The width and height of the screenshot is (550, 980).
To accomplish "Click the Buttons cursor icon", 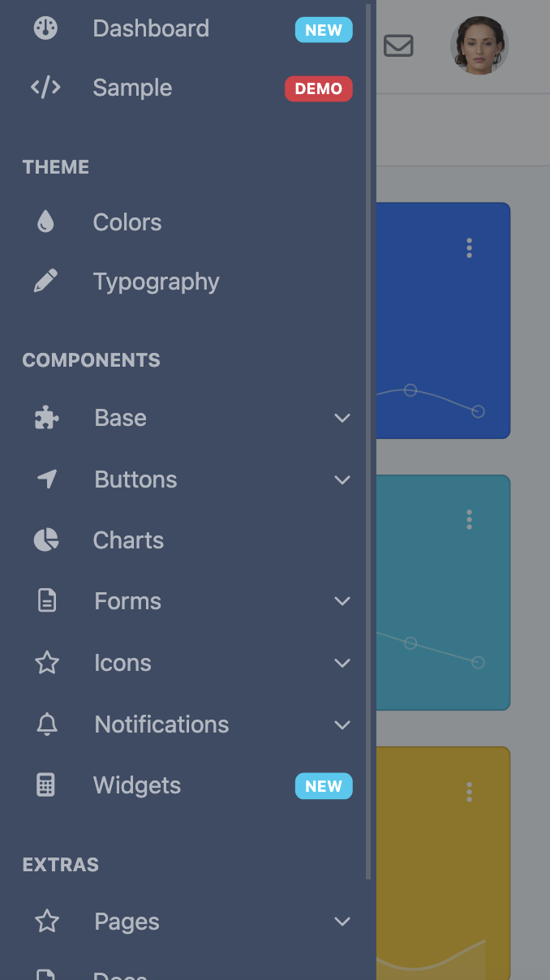I will (46, 479).
